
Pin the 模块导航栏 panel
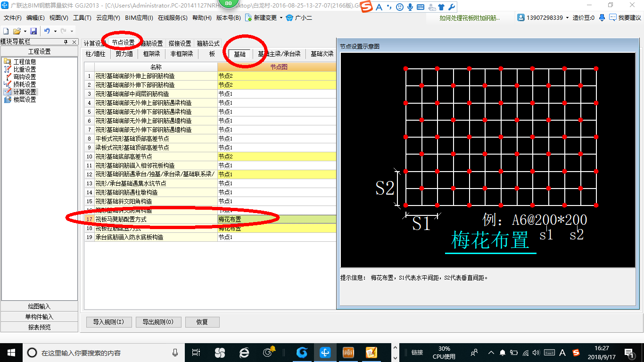tap(66, 42)
